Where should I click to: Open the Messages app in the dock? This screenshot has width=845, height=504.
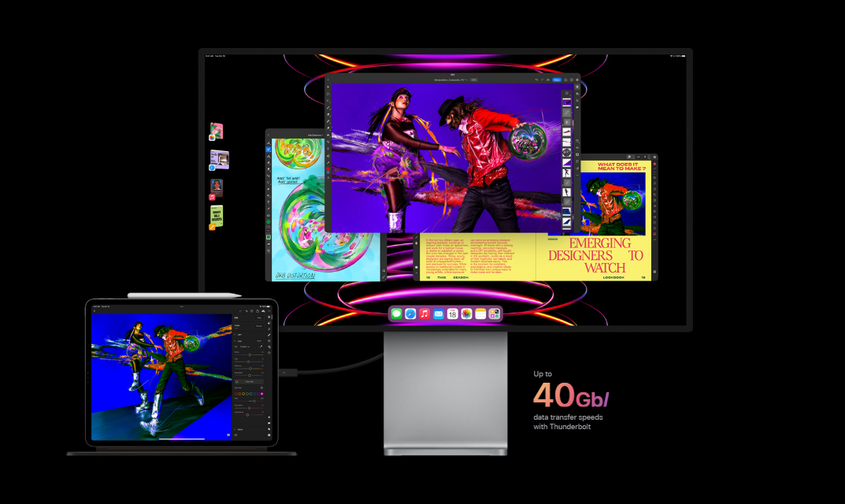[396, 313]
